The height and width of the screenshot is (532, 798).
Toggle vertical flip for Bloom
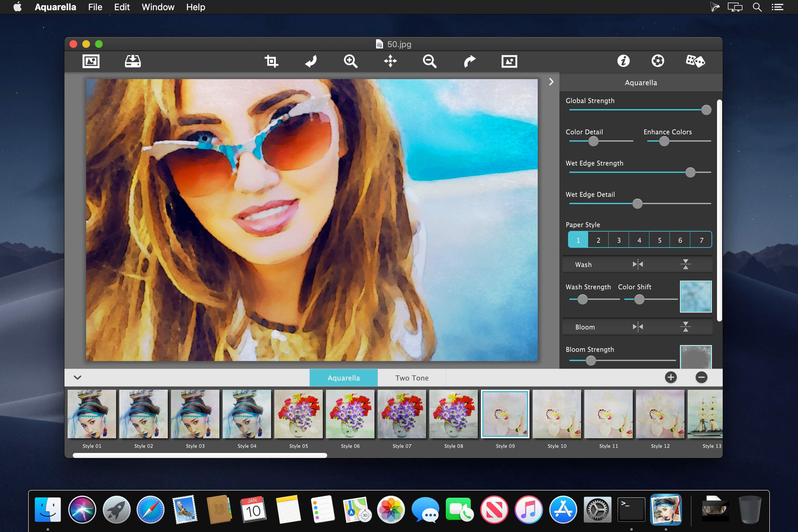pos(685,327)
